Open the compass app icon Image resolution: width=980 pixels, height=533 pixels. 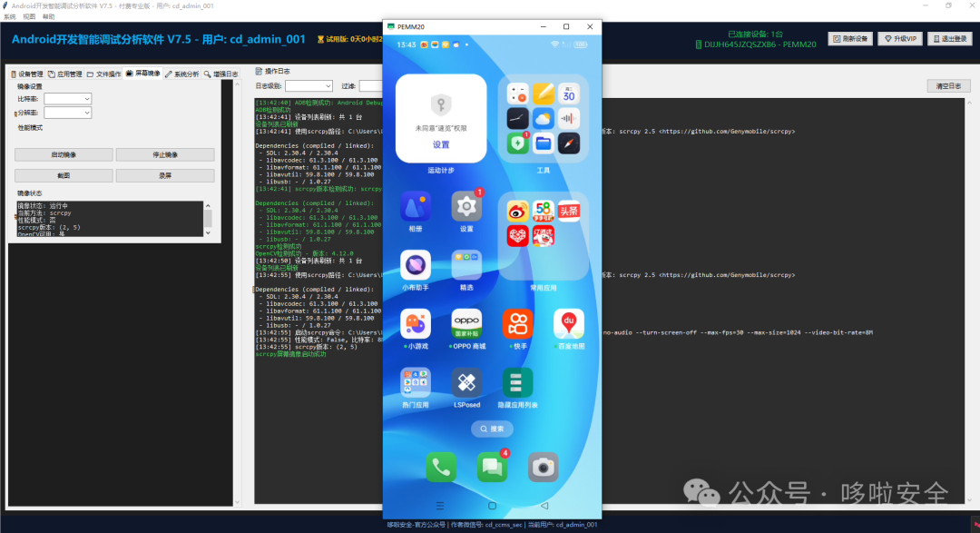click(x=569, y=143)
